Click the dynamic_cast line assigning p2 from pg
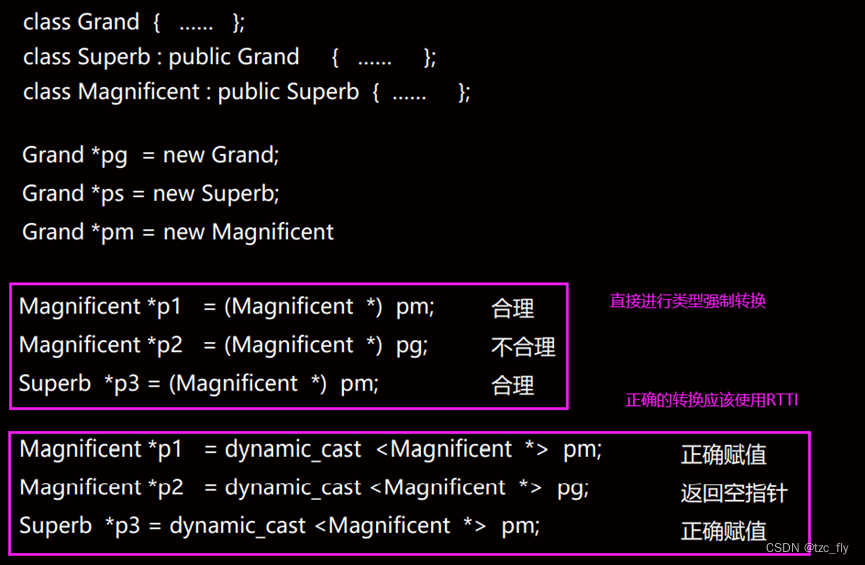 (305, 488)
